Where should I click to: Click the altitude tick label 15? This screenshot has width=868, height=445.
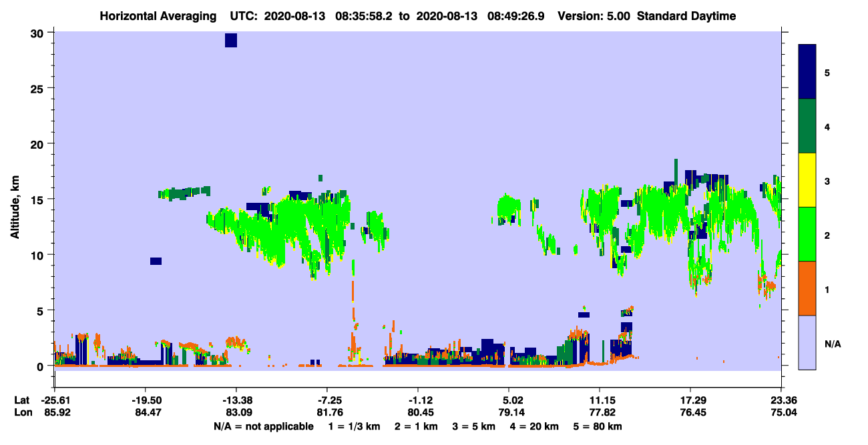point(39,199)
